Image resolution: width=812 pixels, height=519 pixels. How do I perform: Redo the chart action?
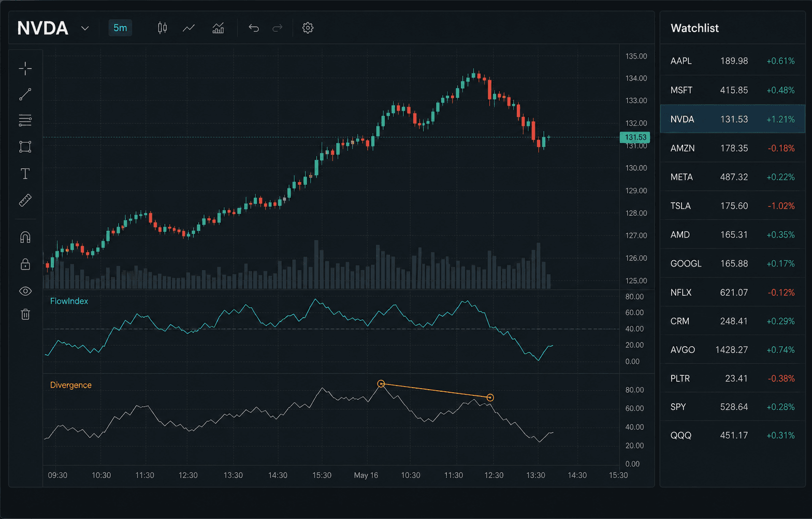(278, 28)
